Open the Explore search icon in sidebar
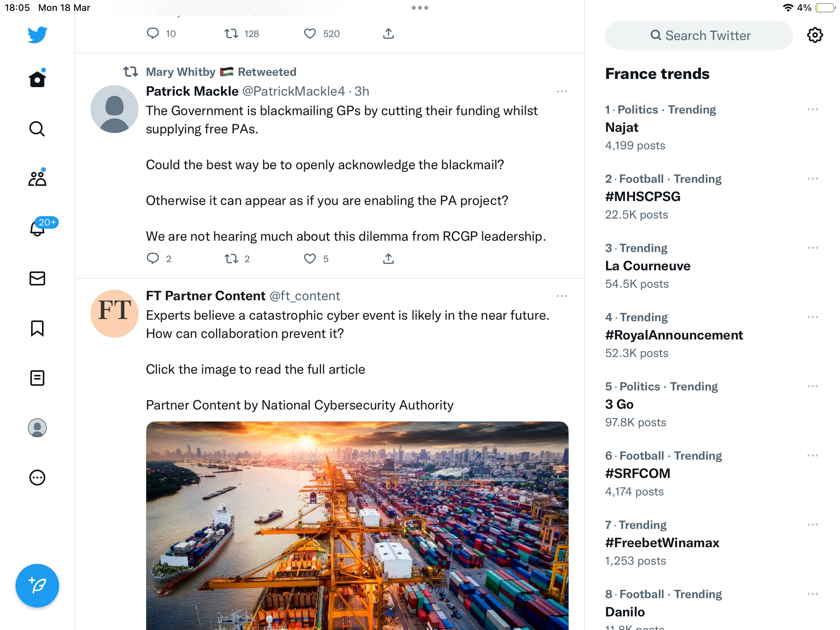The width and height of the screenshot is (840, 630). [x=37, y=129]
